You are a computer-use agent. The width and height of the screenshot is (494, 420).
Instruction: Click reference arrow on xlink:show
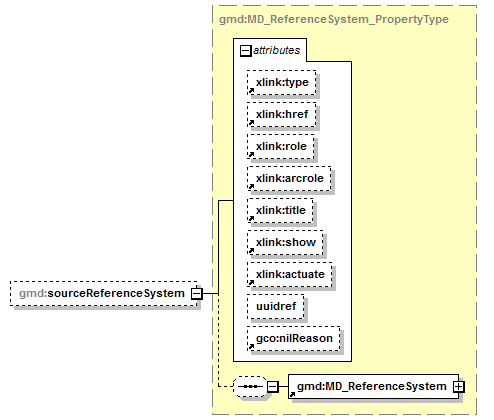click(251, 251)
